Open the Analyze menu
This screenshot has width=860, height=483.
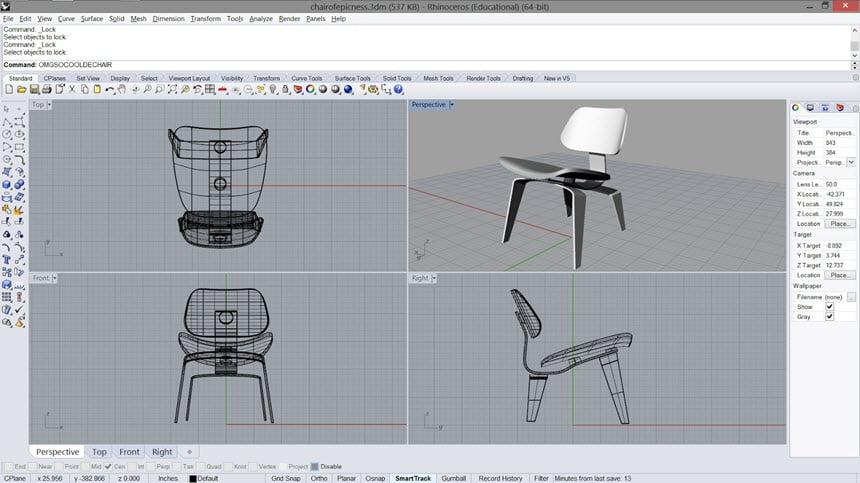(261, 19)
